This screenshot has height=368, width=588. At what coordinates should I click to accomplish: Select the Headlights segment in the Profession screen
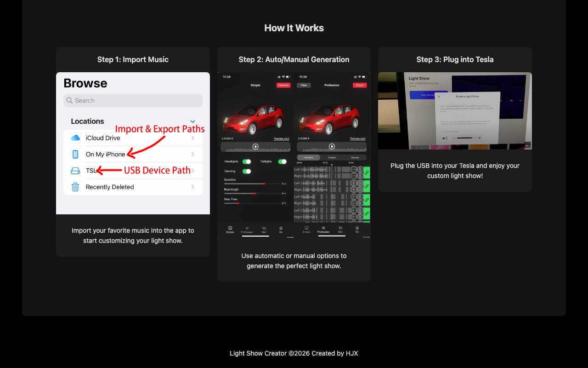pos(309,157)
